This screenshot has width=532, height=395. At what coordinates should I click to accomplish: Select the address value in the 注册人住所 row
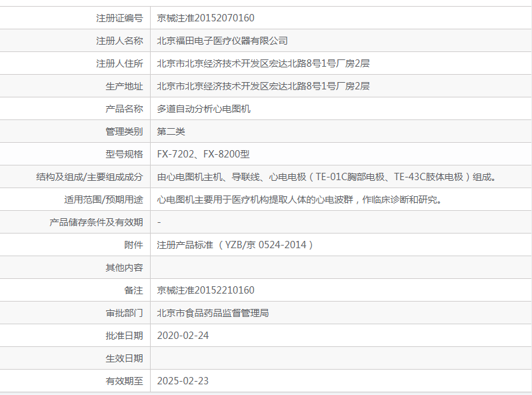263,63
